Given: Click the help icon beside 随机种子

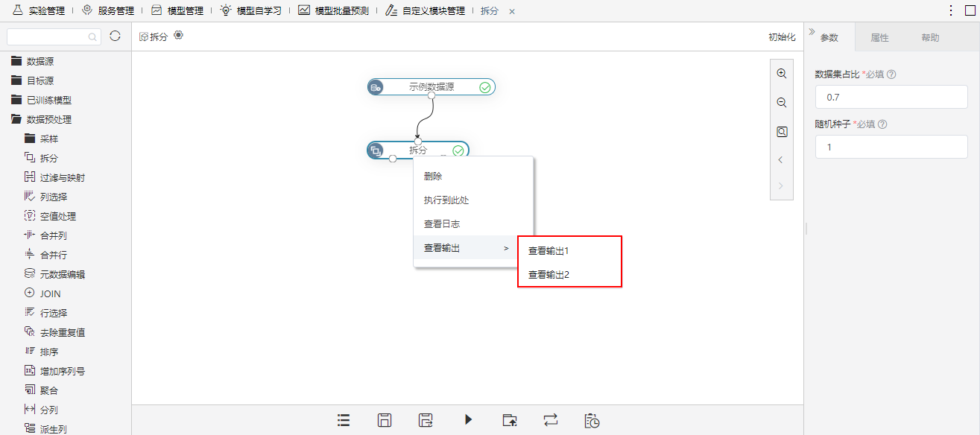Looking at the screenshot, I should [x=883, y=124].
